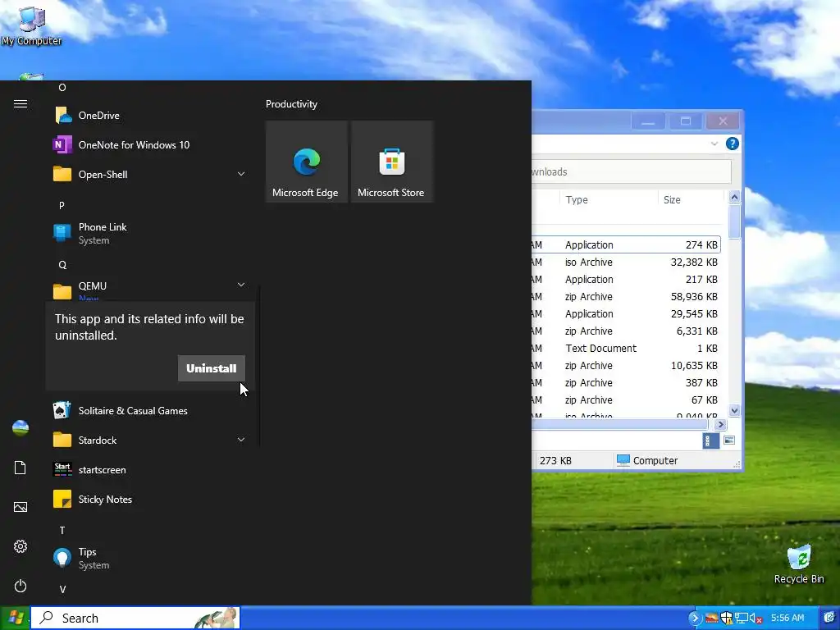Select the 217 KB Application row
Image resolution: width=840 pixels, height=630 pixels.
pos(626,279)
